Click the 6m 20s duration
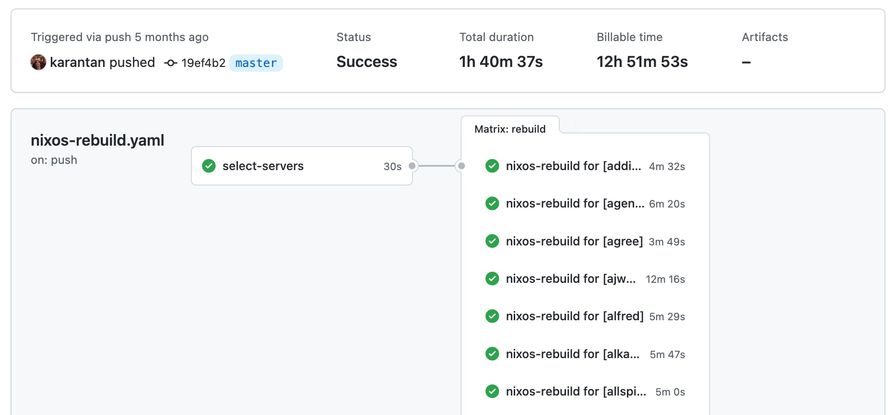Screen dimensions: 896x415 tap(667, 204)
